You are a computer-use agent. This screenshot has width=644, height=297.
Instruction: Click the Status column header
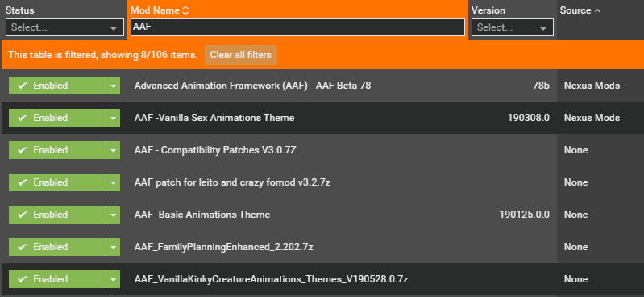(19, 10)
